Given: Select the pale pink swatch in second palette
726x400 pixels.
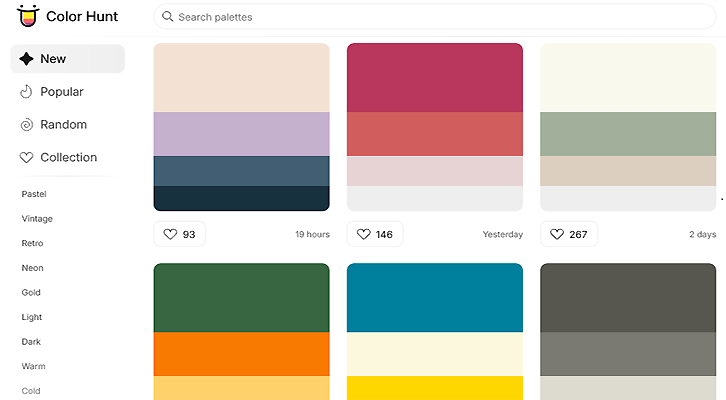Looking at the screenshot, I should coord(435,171).
